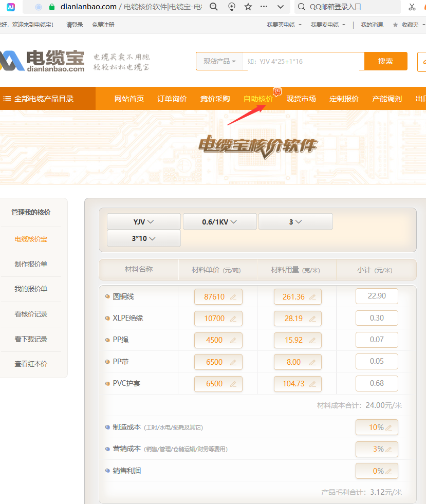Select 电缆核价宝 in the sidebar
The width and height of the screenshot is (426, 504).
point(31,239)
